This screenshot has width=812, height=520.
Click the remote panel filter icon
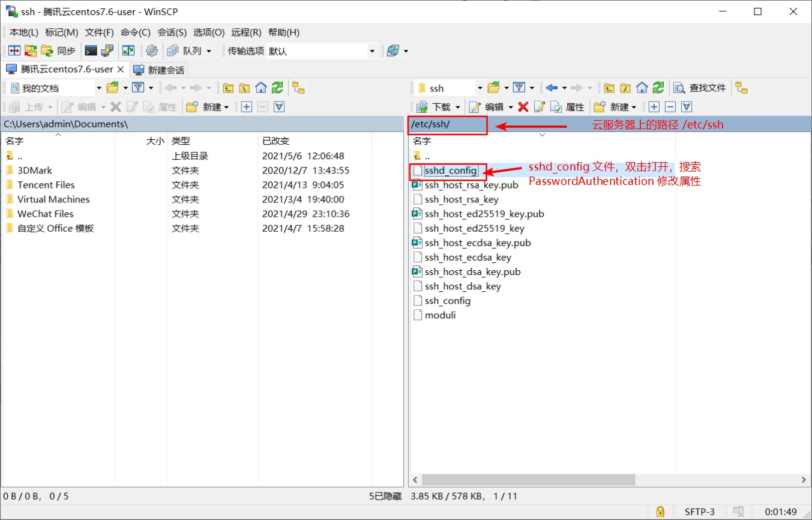(x=519, y=88)
